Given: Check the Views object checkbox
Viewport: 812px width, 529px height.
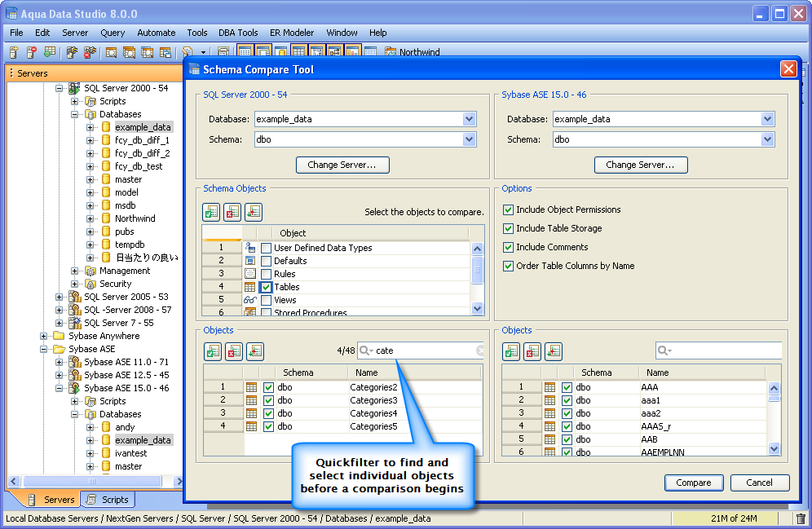Looking at the screenshot, I should click(x=266, y=300).
